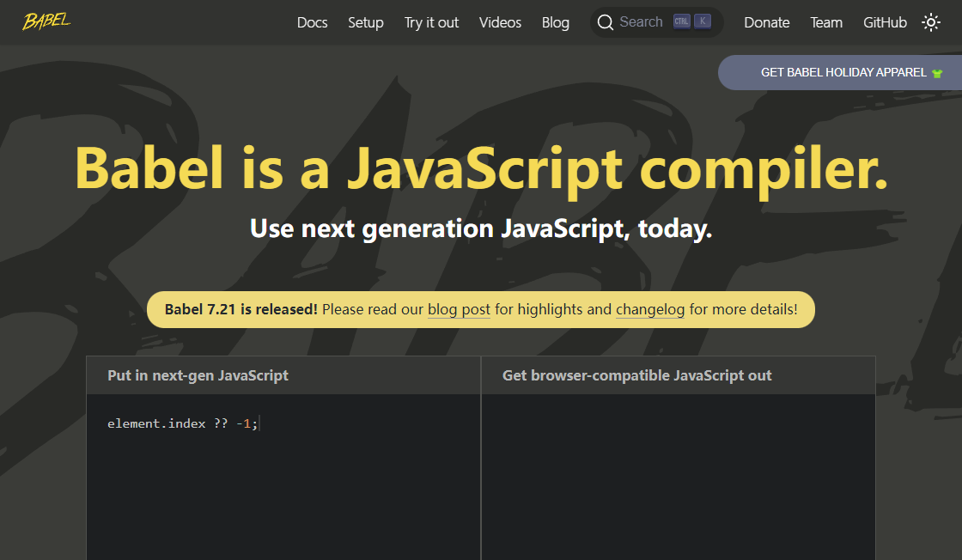Open the Blog link

555,22
